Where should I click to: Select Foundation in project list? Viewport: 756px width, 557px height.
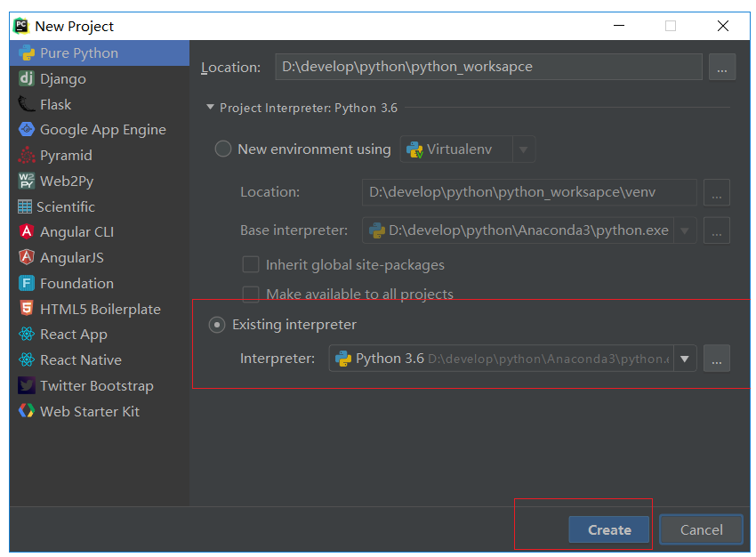[100, 284]
